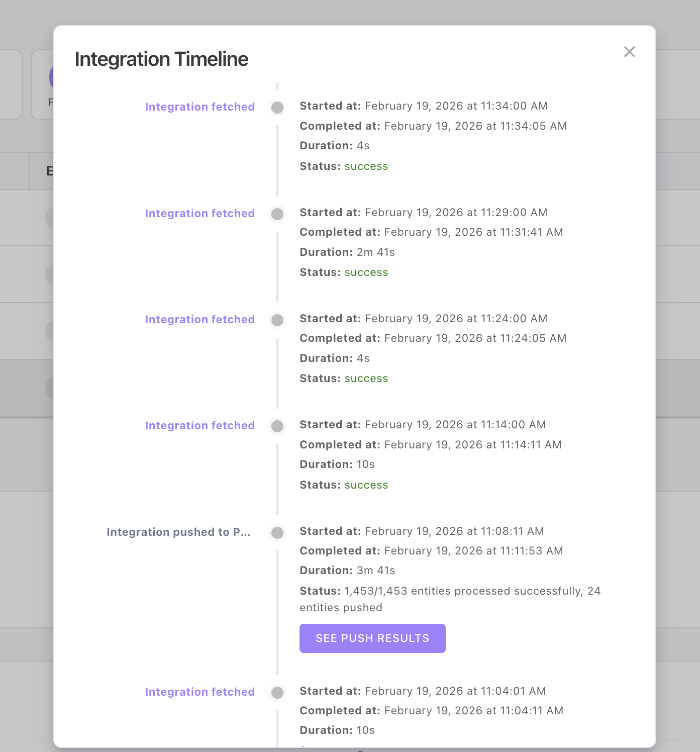
Task: Click the '1,453/1,453 entities processed successfully' status text
Action: click(x=462, y=591)
